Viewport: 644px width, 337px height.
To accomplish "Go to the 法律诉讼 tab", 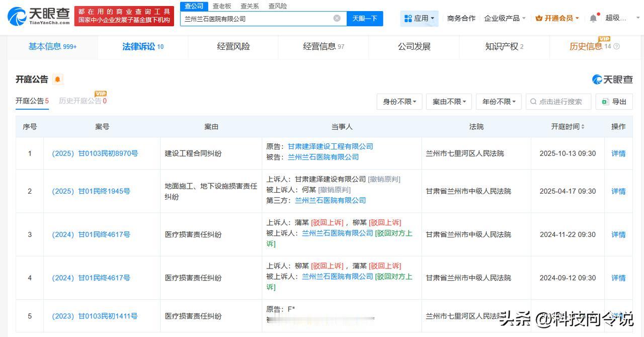I will point(143,47).
